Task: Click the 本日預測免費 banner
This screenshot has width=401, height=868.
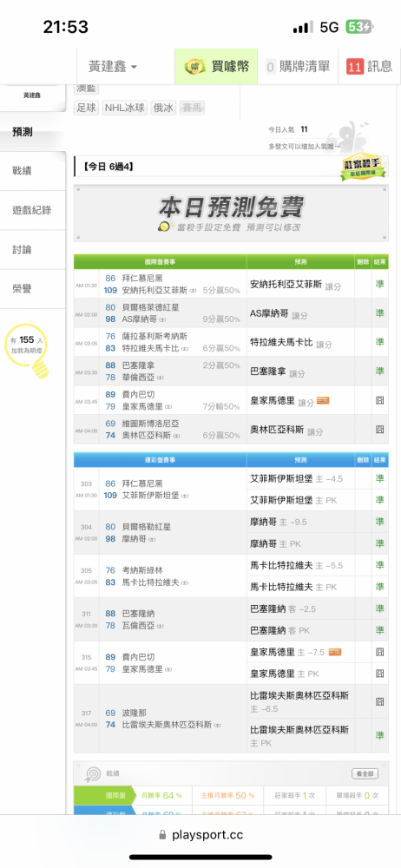Action: coord(231,214)
